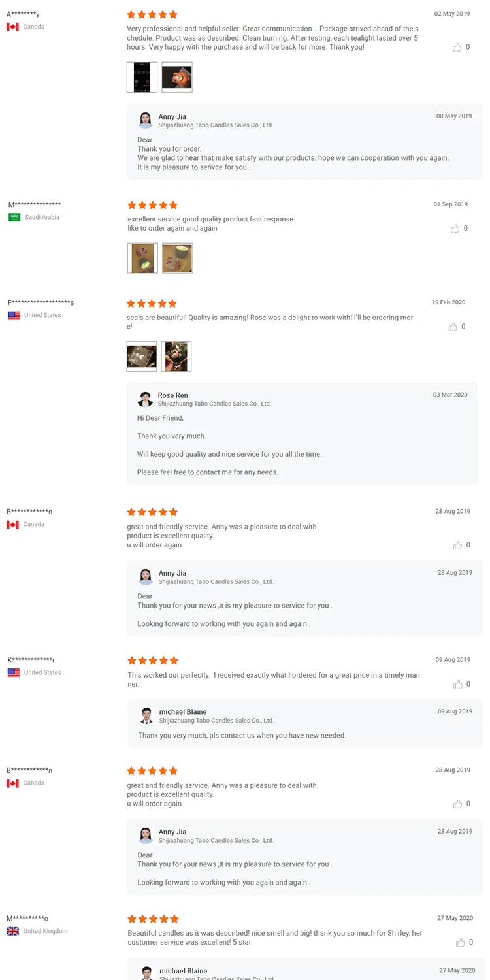Open the burning candle photo thumbnail
Screen dimensions: 490x980
(x=177, y=77)
